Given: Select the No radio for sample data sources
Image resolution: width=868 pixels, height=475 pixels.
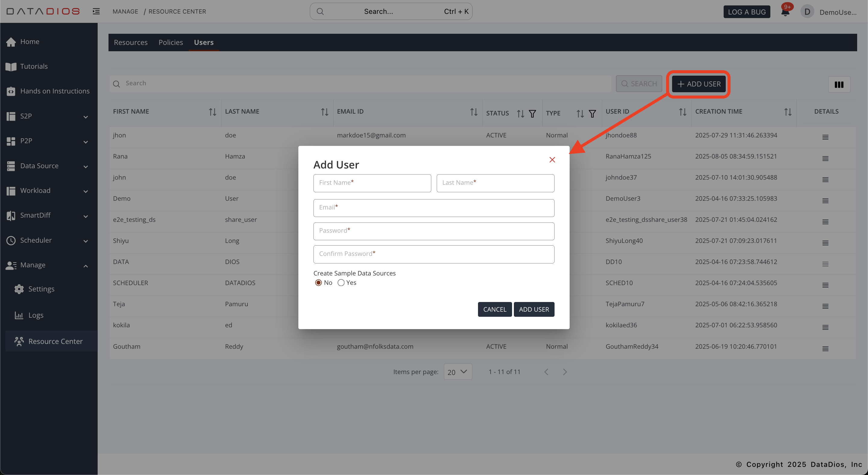Looking at the screenshot, I should click(319, 283).
